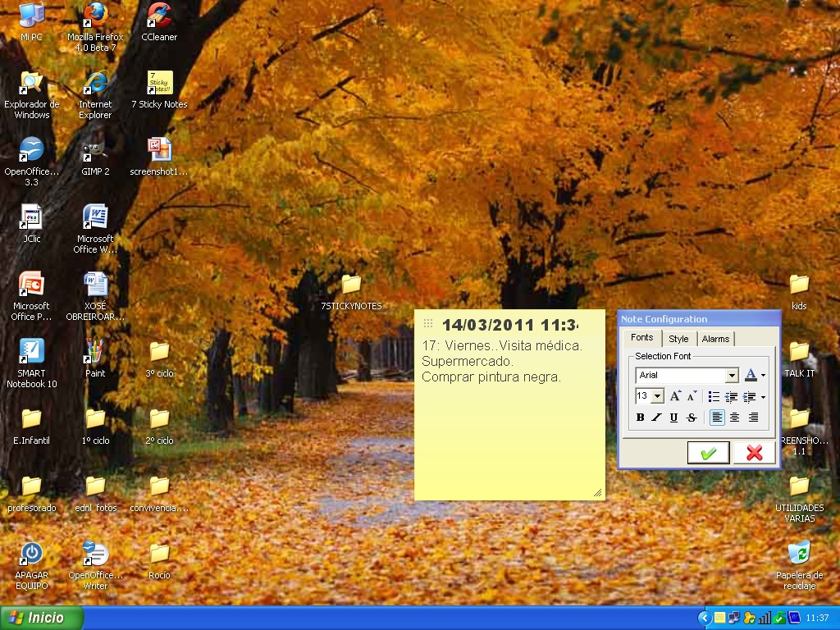Click the decrease indent icon
840x630 pixels.
pyautogui.click(x=731, y=397)
